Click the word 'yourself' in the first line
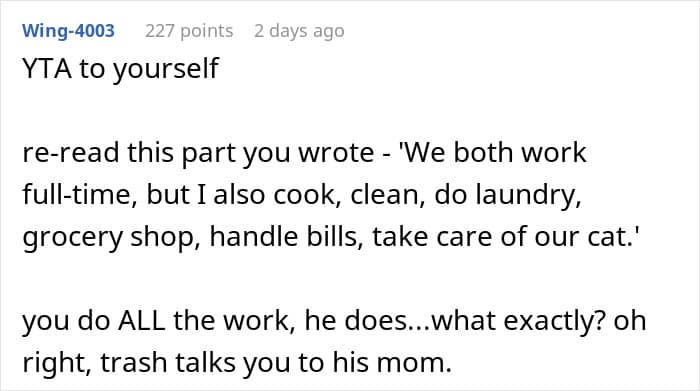Image resolution: width=700 pixels, height=391 pixels. [x=166, y=69]
